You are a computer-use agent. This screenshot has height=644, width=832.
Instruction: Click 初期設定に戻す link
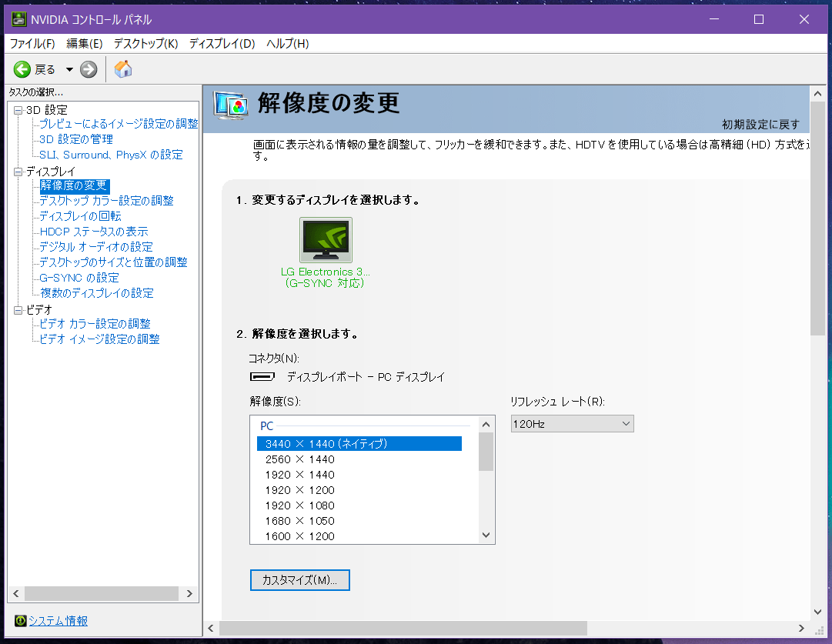tap(760, 124)
